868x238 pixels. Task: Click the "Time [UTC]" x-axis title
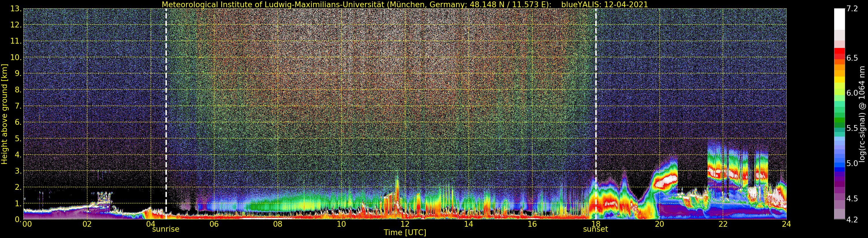coord(405,233)
